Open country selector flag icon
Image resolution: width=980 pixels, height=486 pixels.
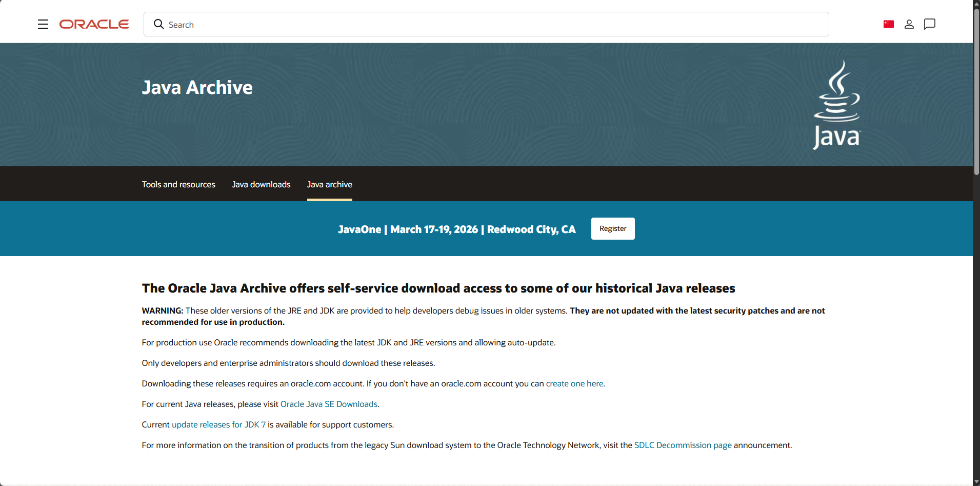coord(889,24)
